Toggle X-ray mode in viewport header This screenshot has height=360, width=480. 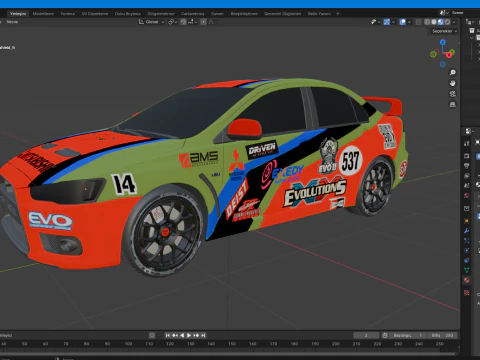point(418,22)
